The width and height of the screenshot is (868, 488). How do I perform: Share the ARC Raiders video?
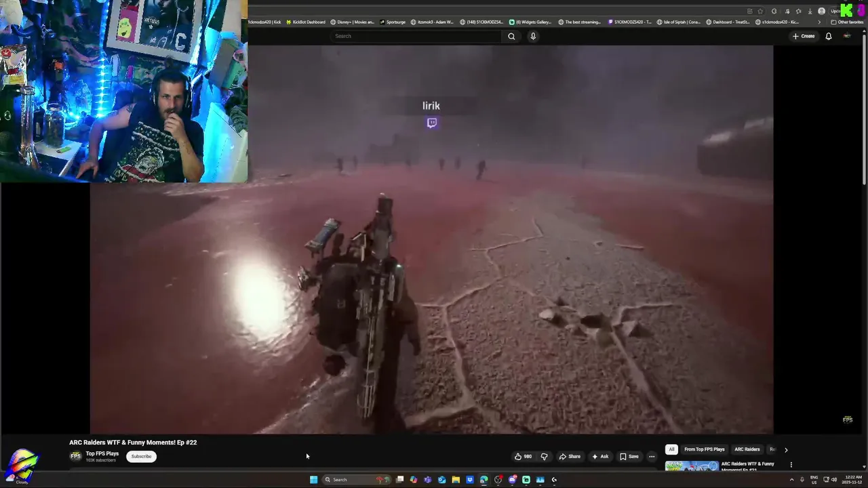[x=570, y=456]
